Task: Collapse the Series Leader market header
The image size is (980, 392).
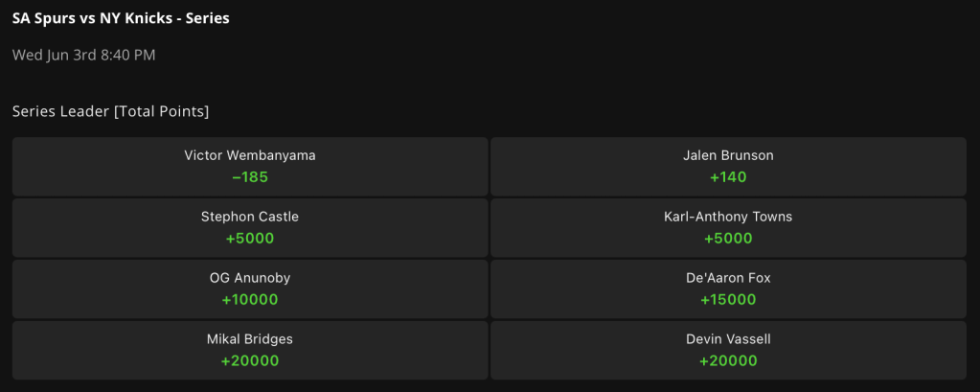Action: (110, 112)
